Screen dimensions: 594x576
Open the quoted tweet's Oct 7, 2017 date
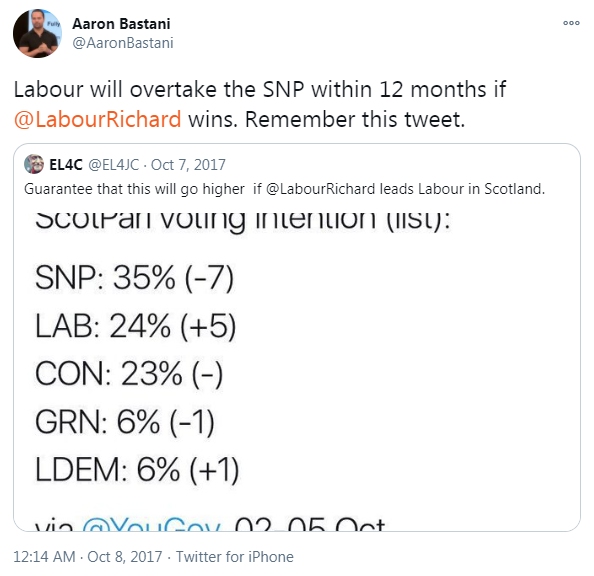tap(188, 165)
